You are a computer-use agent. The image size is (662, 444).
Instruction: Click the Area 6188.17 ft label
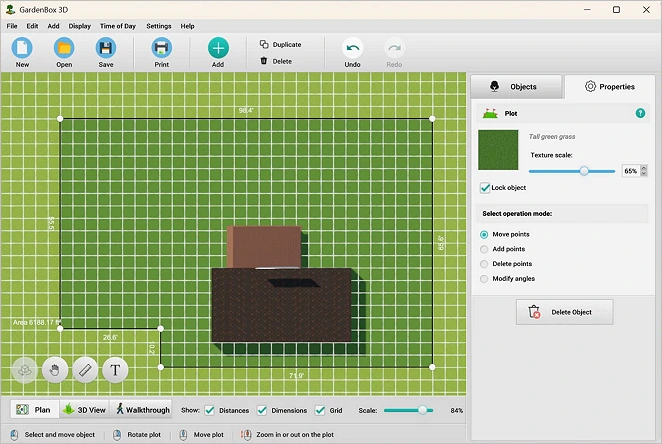tap(37, 322)
